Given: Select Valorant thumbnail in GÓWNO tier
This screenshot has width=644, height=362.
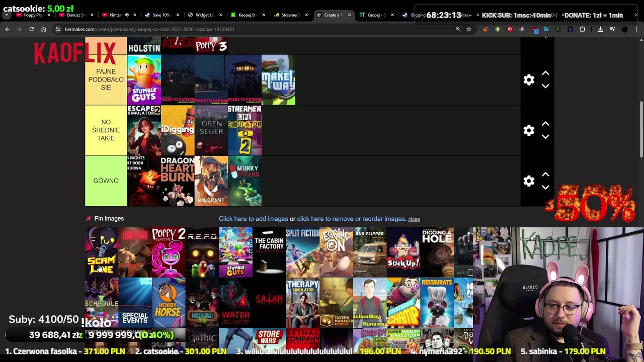Looking at the screenshot, I should 211,181.
